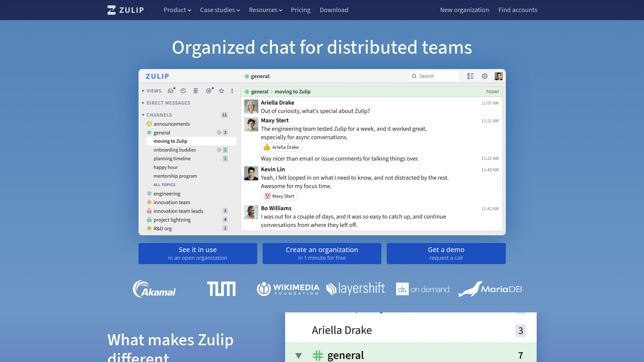The width and height of the screenshot is (644, 362).
Task: Click the Layershift logo
Action: pyautogui.click(x=356, y=289)
